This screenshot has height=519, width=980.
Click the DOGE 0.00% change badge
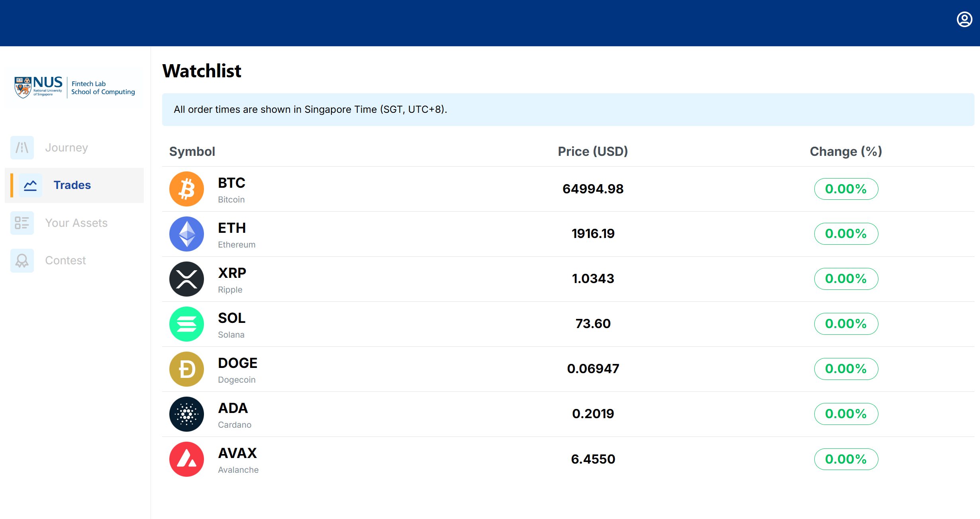(x=846, y=369)
